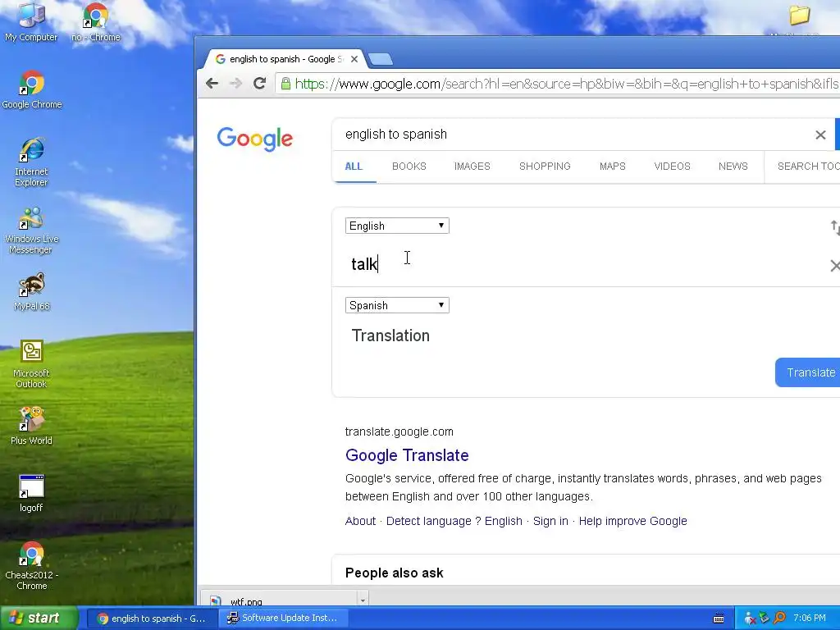Open MyPal 68 desktop shortcut
840x630 pixels.
tap(31, 292)
